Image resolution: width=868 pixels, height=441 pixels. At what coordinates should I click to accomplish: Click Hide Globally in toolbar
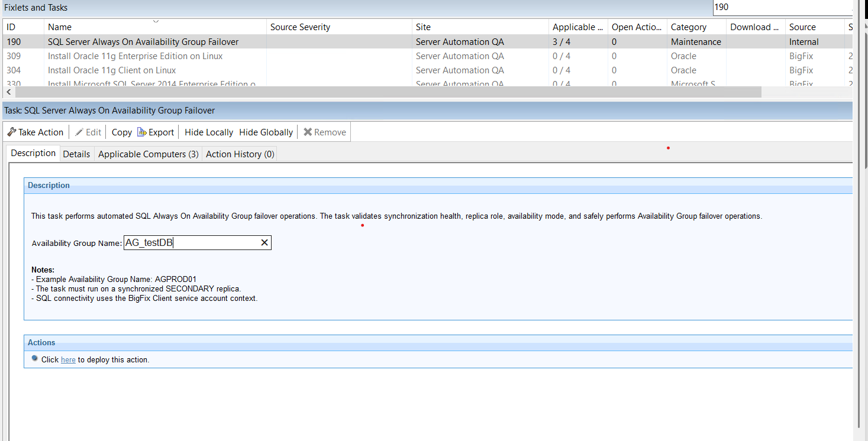[x=266, y=132]
